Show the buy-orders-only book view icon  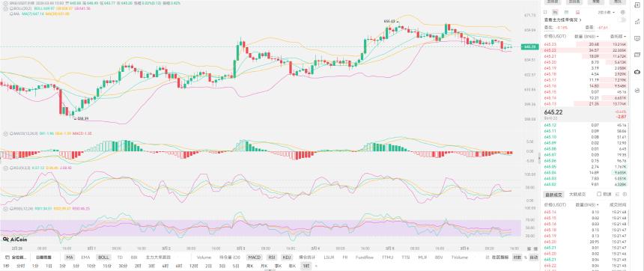[567, 12]
